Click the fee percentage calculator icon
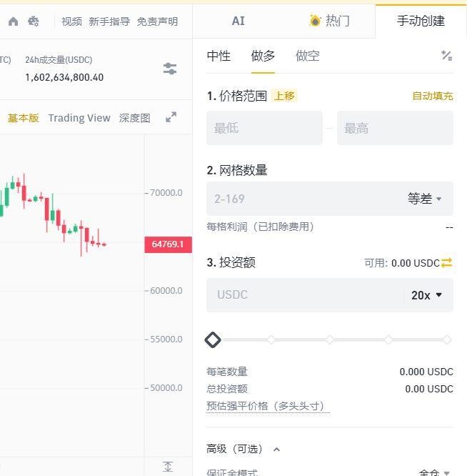This screenshot has height=476, width=467. pos(447,56)
